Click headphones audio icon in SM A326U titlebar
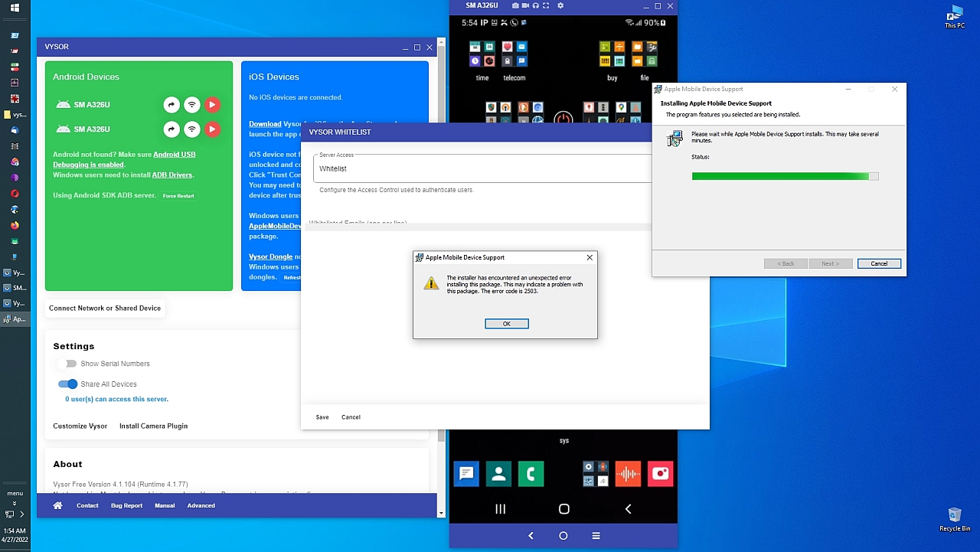980x552 pixels. (x=537, y=5)
